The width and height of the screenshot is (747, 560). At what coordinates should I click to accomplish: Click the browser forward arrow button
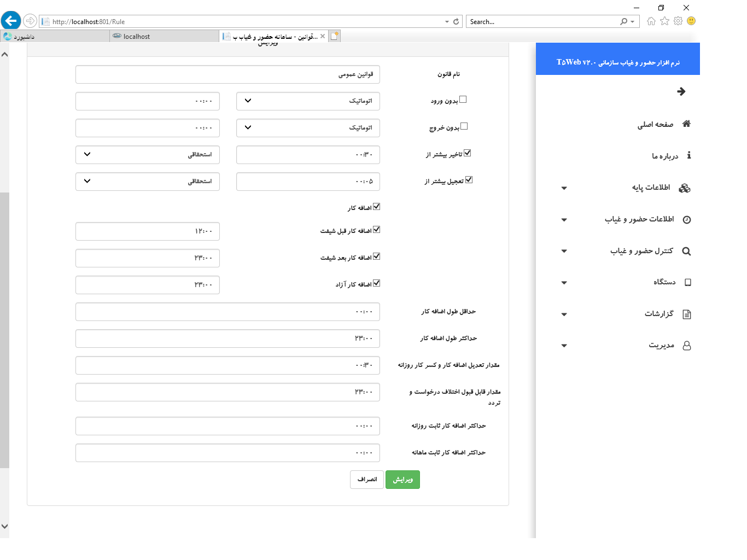(30, 21)
